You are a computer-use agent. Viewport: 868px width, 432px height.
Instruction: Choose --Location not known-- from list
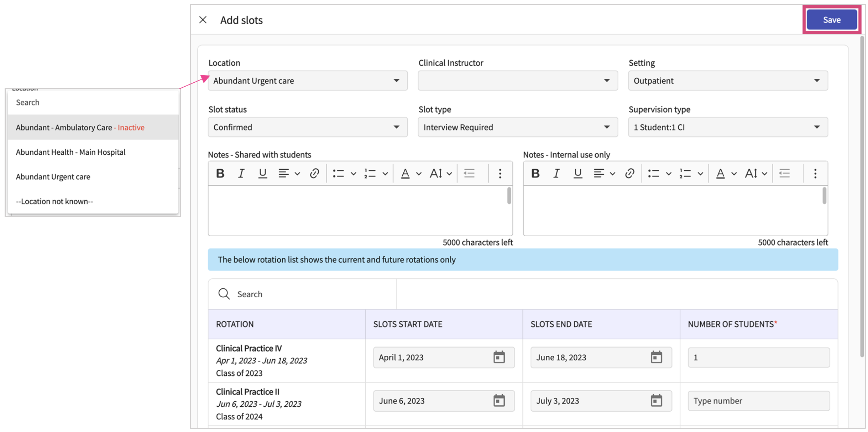[x=54, y=201]
